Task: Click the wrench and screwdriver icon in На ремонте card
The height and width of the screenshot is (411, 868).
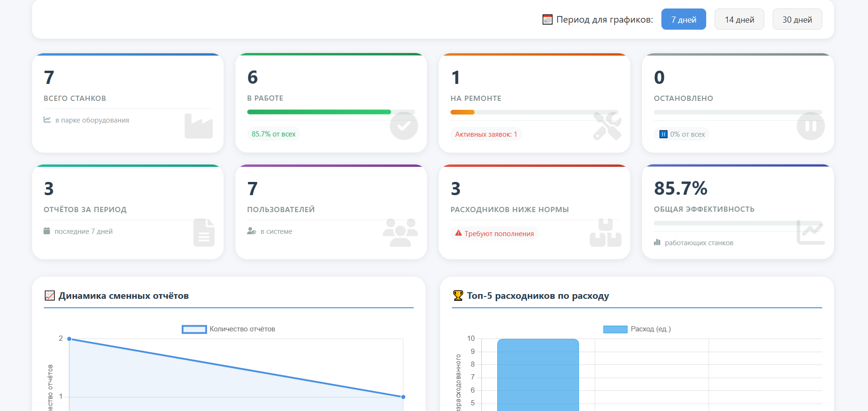Action: pyautogui.click(x=607, y=126)
